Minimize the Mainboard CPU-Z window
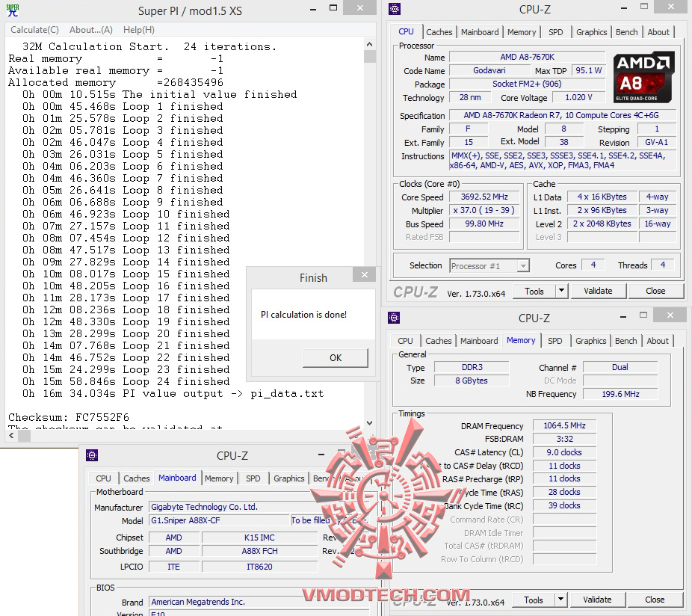 pyautogui.click(x=321, y=454)
